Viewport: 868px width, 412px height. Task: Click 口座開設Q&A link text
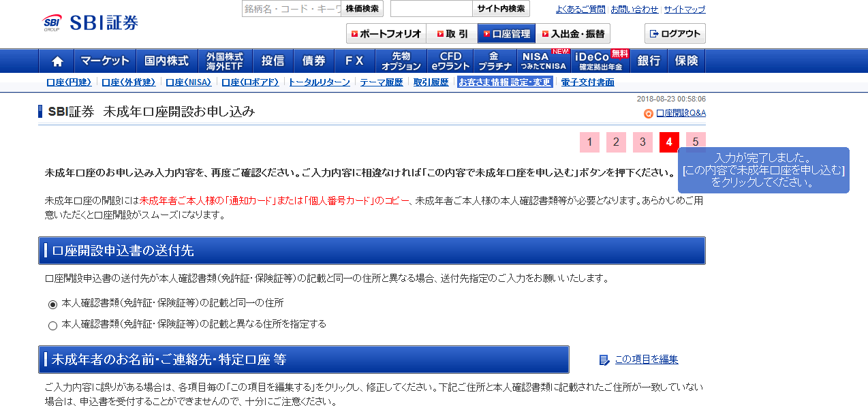coord(681,113)
